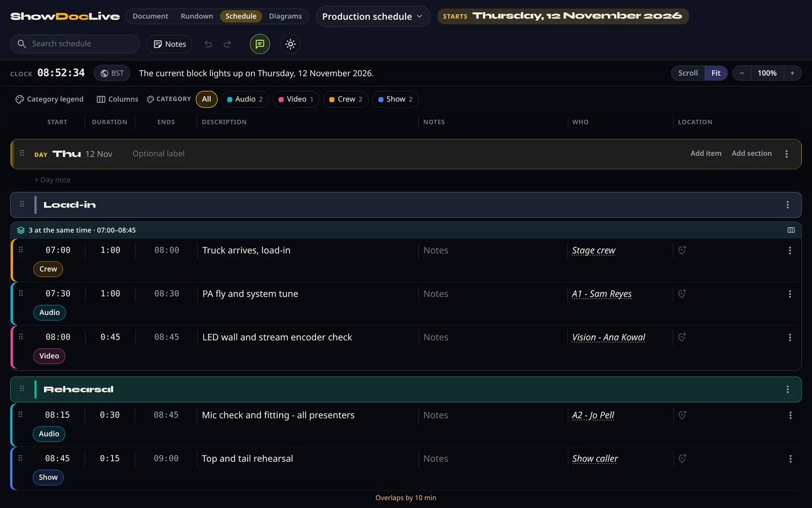This screenshot has width=812, height=508.
Task: Click the ShowDocLive logo
Action: pyautogui.click(x=65, y=16)
